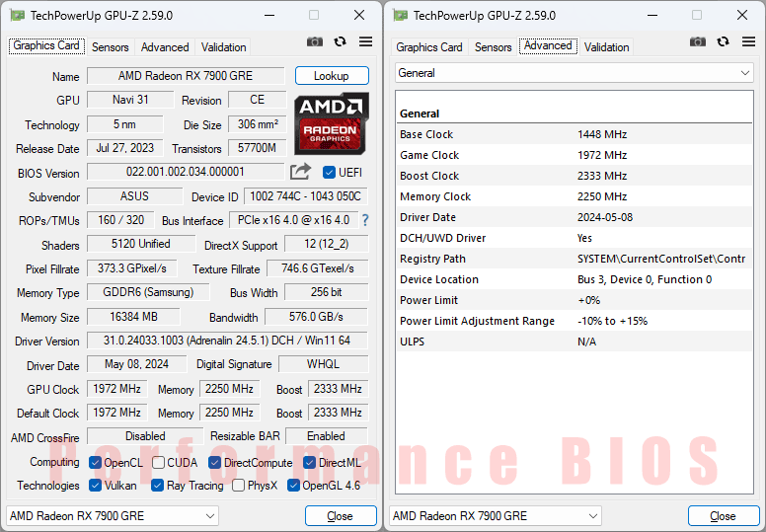Click the Bus Interface question mark help
The width and height of the screenshot is (766, 532).
(x=365, y=220)
